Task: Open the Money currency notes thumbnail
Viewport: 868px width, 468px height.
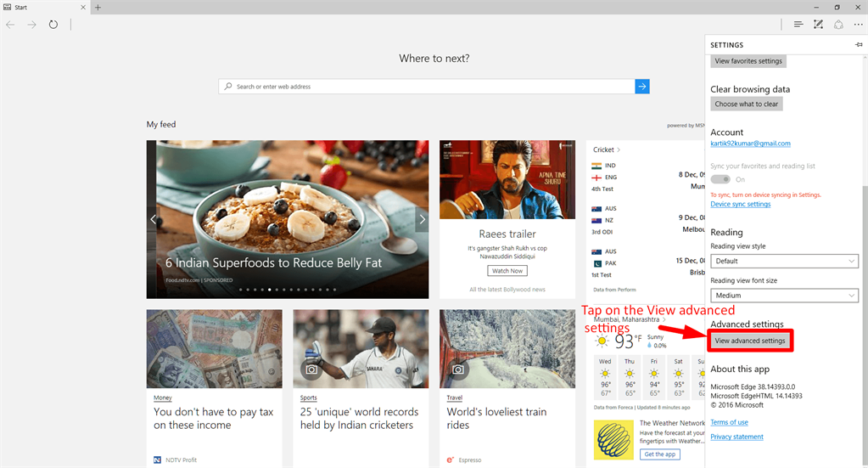Action: 214,349
